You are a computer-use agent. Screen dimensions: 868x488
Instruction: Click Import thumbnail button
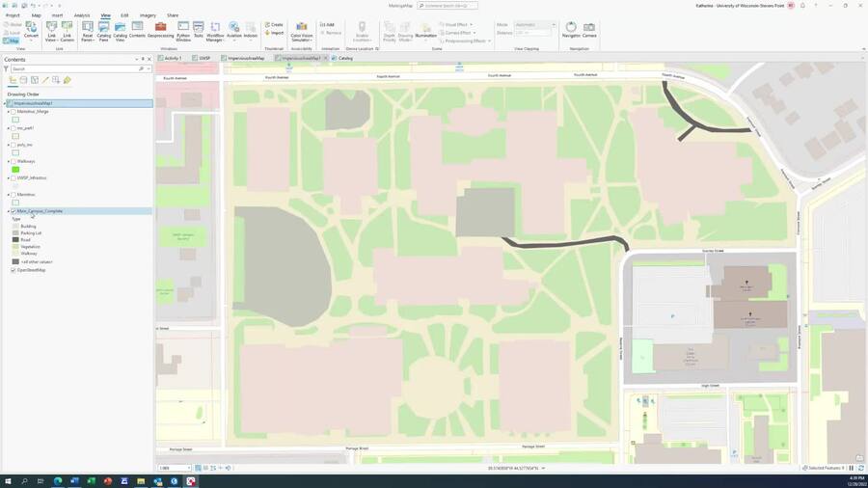point(275,33)
